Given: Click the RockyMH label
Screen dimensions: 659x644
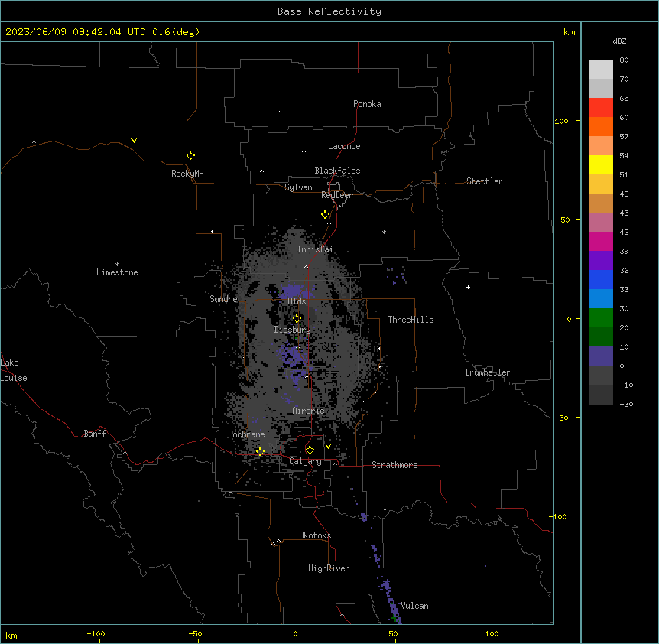Looking at the screenshot, I should [187, 174].
